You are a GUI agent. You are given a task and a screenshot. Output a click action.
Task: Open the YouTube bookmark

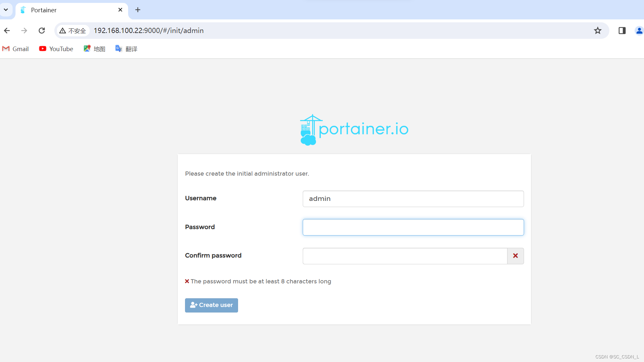tap(56, 49)
